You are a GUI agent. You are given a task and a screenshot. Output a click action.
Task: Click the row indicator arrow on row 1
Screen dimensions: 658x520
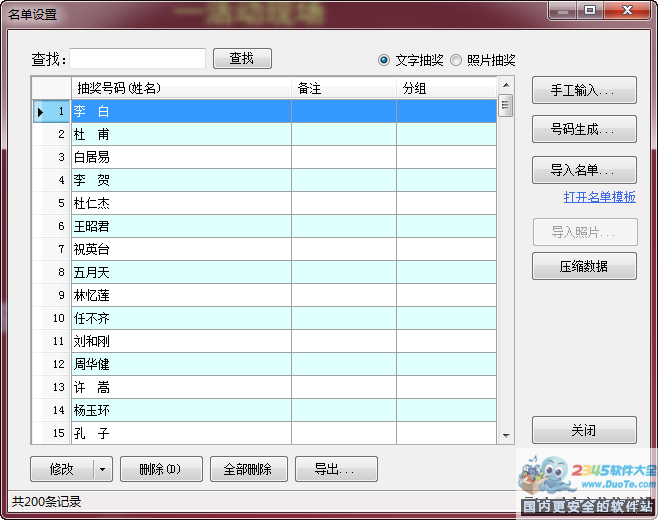41,112
